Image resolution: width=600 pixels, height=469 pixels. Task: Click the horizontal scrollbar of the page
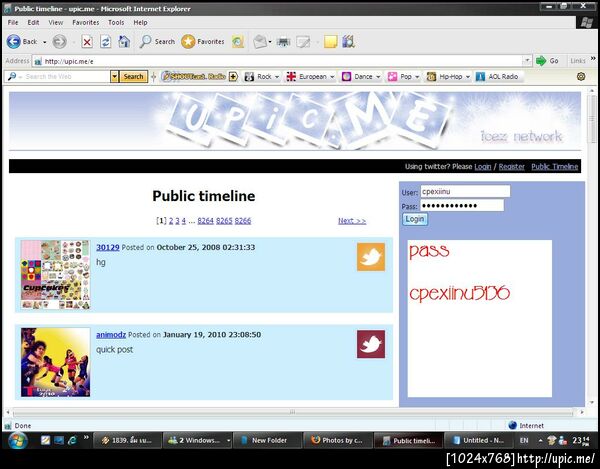tap(293, 412)
